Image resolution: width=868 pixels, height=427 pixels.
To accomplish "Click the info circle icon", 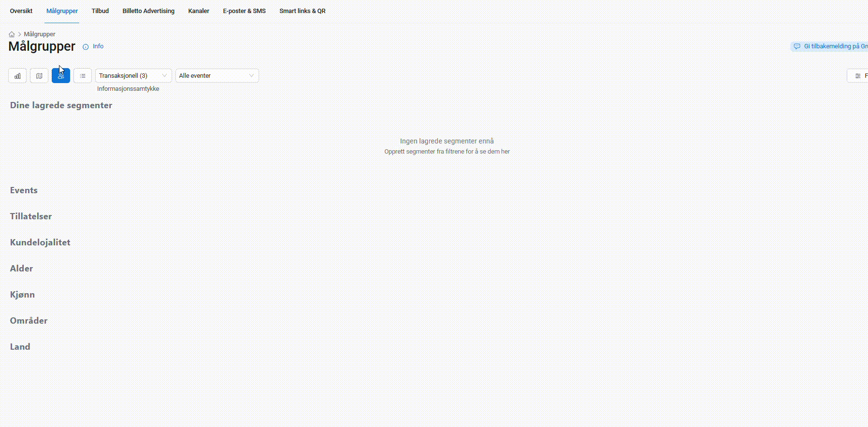I will (x=86, y=47).
